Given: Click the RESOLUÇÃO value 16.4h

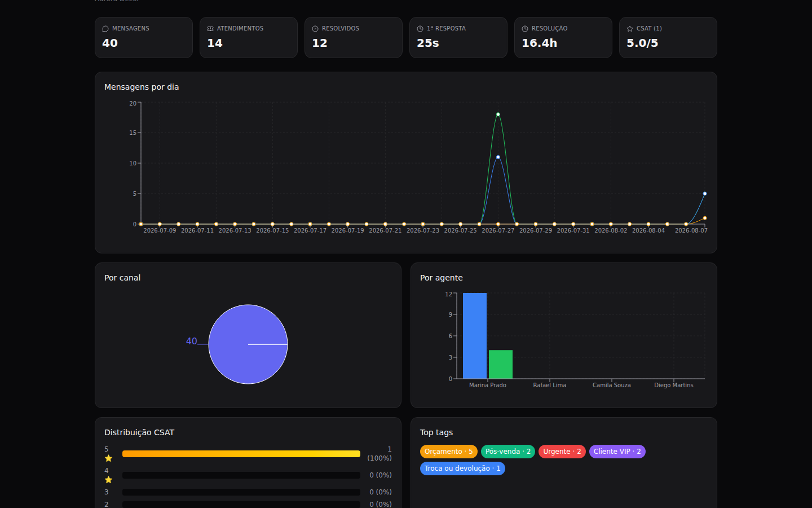Looking at the screenshot, I should point(540,43).
